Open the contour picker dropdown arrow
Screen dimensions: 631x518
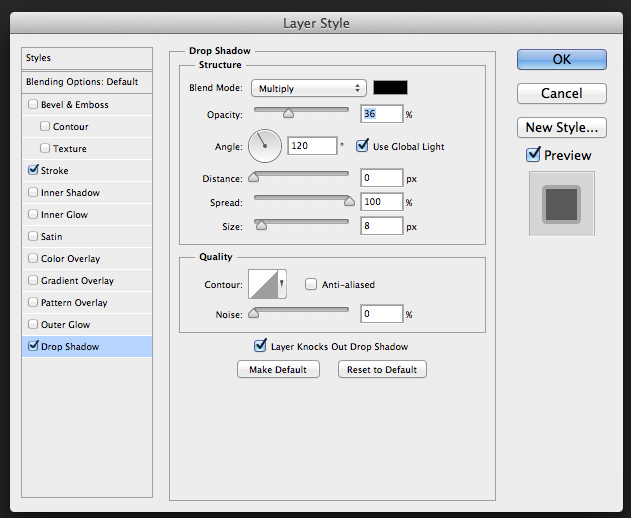coord(282,285)
